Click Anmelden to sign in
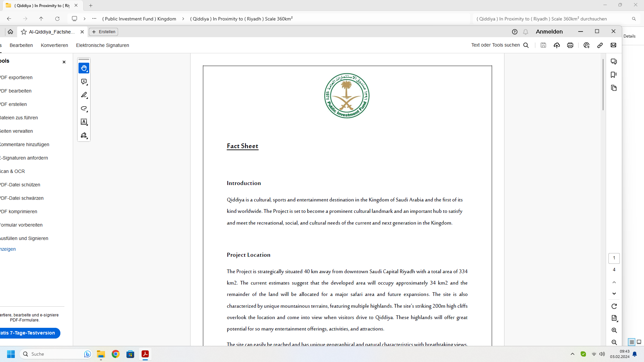Image resolution: width=644 pixels, height=362 pixels. [x=549, y=32]
